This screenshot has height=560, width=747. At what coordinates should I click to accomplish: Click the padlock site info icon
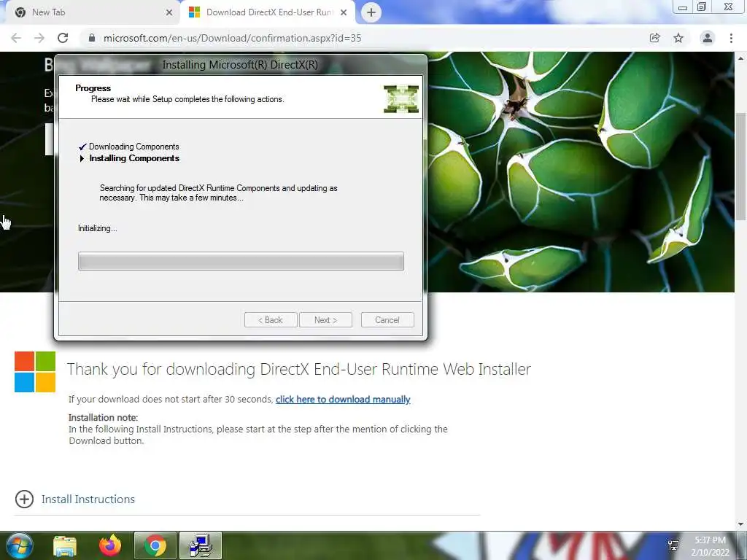click(91, 38)
